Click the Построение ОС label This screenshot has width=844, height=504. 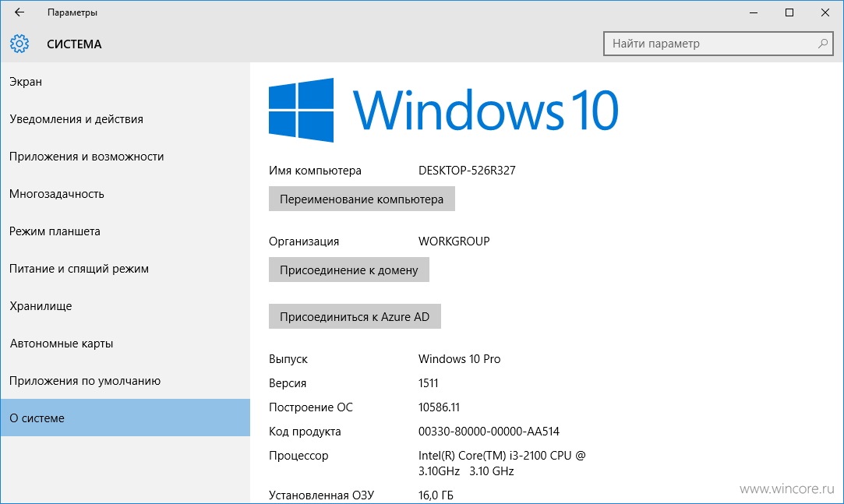point(311,407)
